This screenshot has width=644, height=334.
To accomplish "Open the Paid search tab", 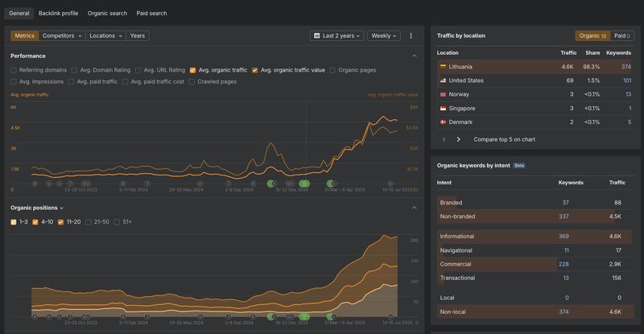I will (151, 13).
